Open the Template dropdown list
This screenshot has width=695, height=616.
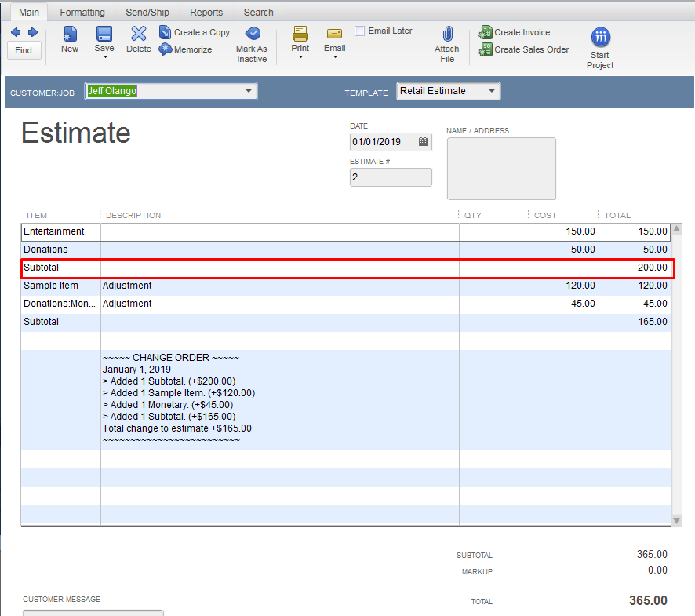click(492, 91)
